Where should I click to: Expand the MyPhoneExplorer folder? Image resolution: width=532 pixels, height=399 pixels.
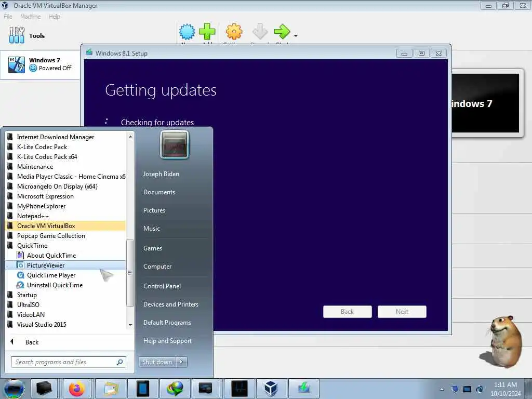[66, 206]
